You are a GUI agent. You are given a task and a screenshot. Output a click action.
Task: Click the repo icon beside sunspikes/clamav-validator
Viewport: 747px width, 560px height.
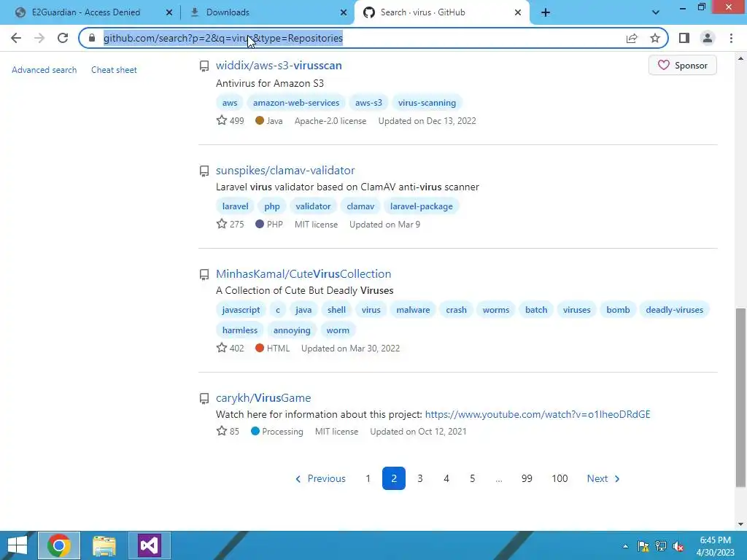coord(204,171)
